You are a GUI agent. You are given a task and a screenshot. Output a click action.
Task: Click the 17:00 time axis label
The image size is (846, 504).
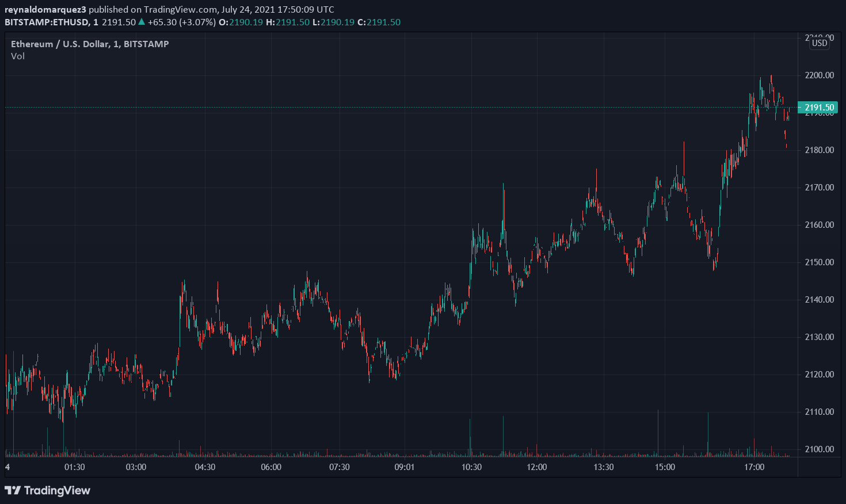click(x=754, y=467)
